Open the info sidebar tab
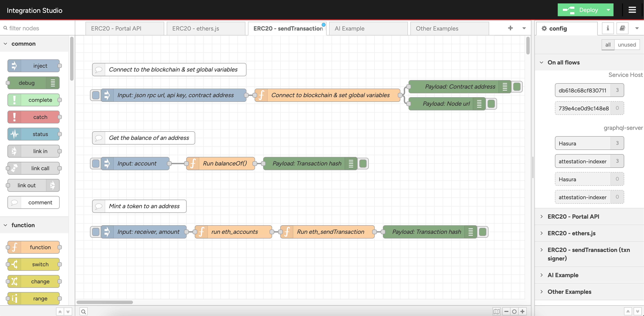This screenshot has width=644, height=316. click(608, 28)
